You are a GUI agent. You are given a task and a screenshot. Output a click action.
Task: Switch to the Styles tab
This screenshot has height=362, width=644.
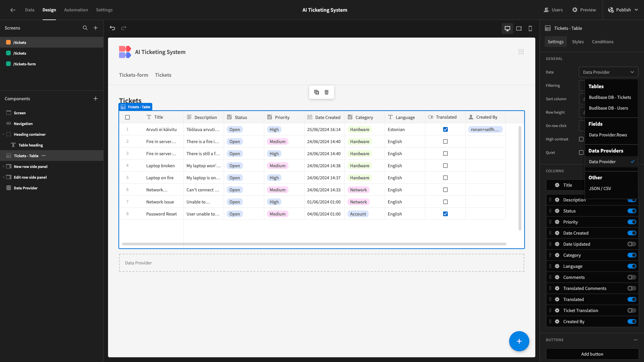point(578,42)
